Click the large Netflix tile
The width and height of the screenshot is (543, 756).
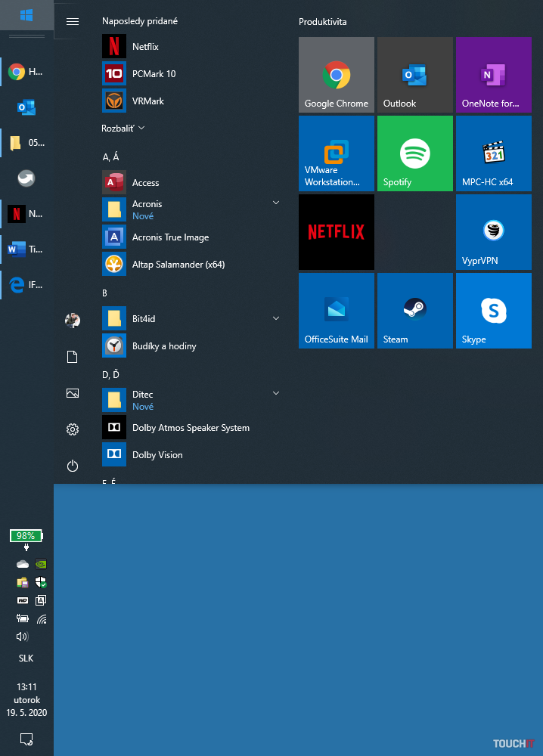click(x=336, y=232)
